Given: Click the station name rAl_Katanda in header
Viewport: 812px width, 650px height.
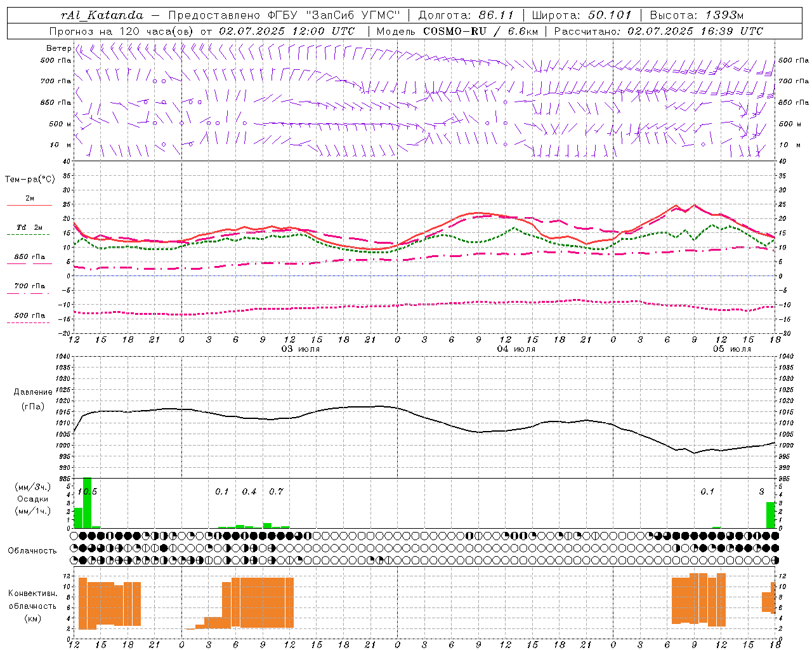Looking at the screenshot, I should click(x=102, y=15).
